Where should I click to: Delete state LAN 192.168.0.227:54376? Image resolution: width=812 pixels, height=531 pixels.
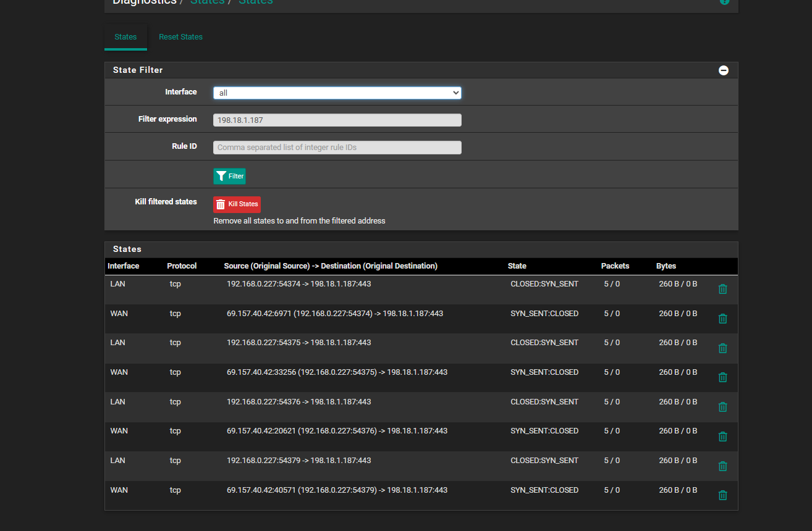(722, 407)
